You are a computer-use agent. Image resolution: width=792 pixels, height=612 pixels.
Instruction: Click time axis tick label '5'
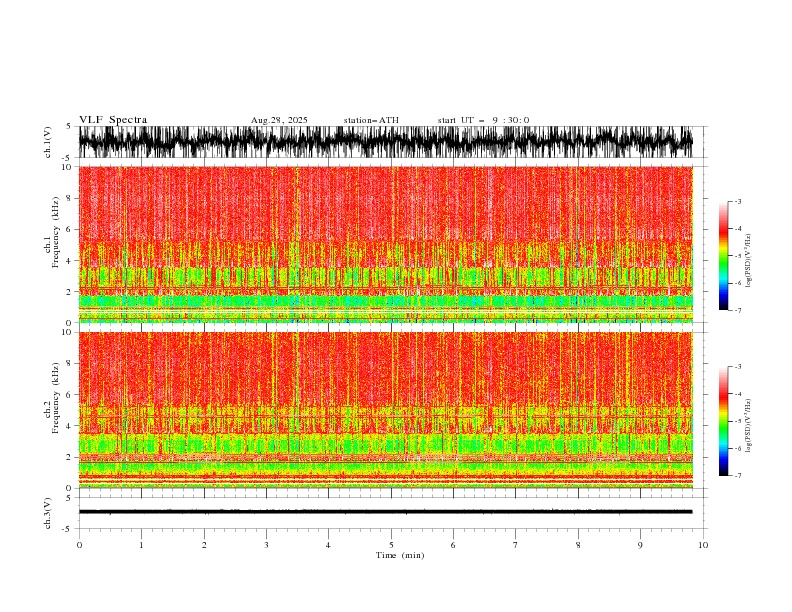pyautogui.click(x=391, y=545)
